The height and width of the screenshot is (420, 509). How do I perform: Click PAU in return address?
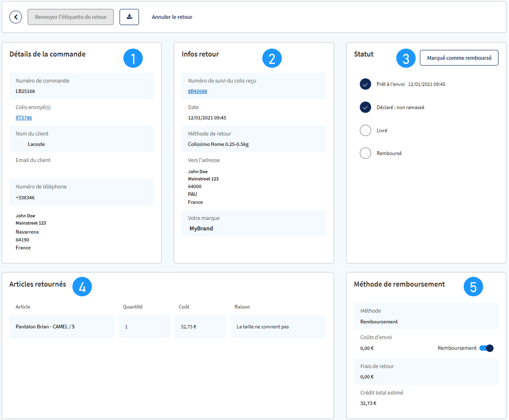193,194
